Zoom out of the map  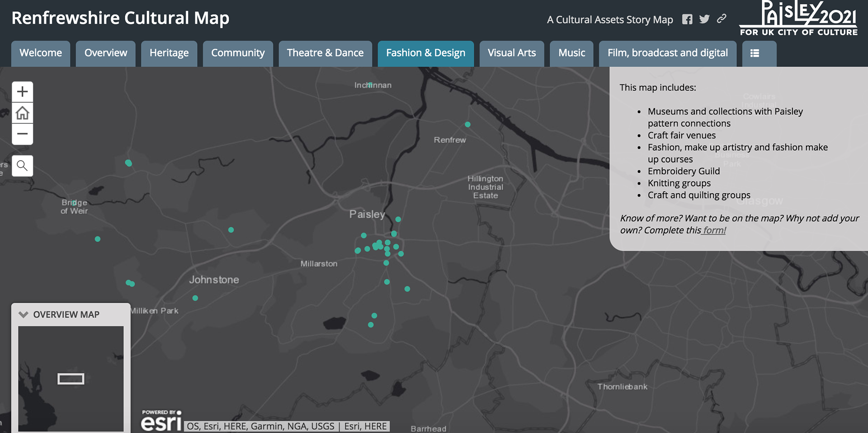pos(22,134)
